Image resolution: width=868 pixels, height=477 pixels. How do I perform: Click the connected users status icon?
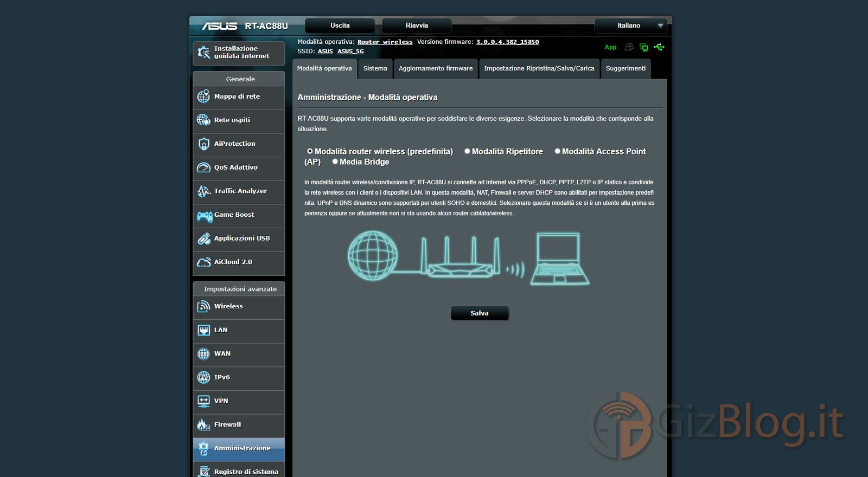629,47
